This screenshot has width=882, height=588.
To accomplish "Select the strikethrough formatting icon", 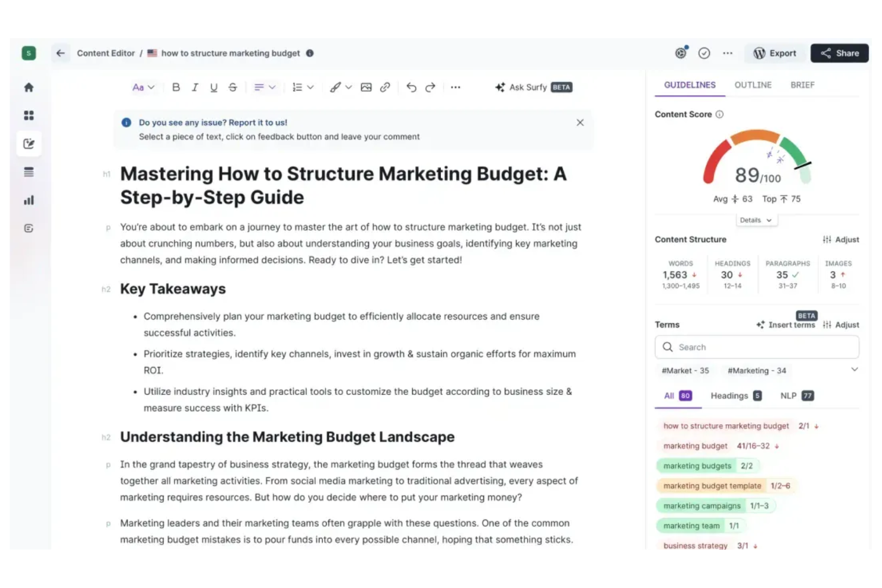I will [x=232, y=87].
